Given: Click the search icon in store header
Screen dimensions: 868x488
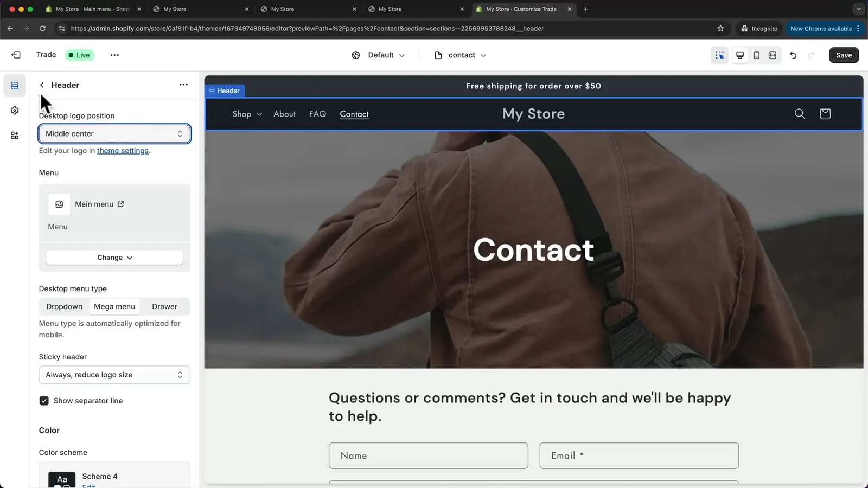Looking at the screenshot, I should click(800, 114).
